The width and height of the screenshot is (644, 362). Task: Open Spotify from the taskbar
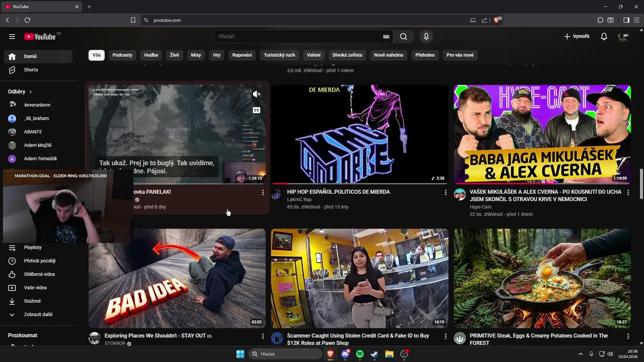360,354
